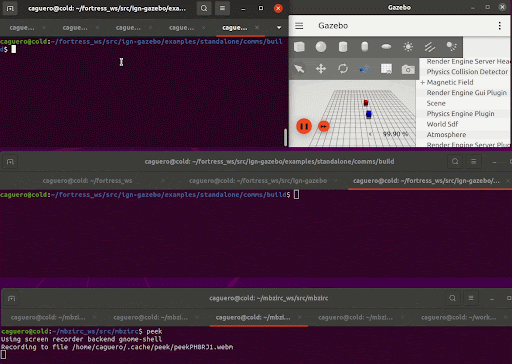Grab the top terminal scrollbar

[x=285, y=137]
